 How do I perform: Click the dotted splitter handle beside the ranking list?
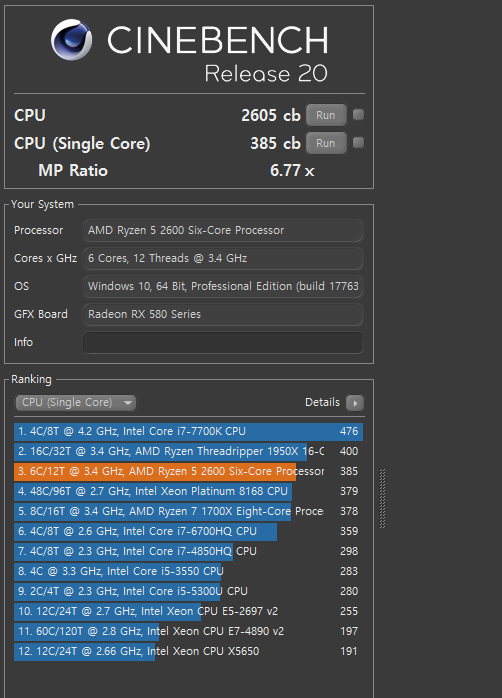coord(382,499)
